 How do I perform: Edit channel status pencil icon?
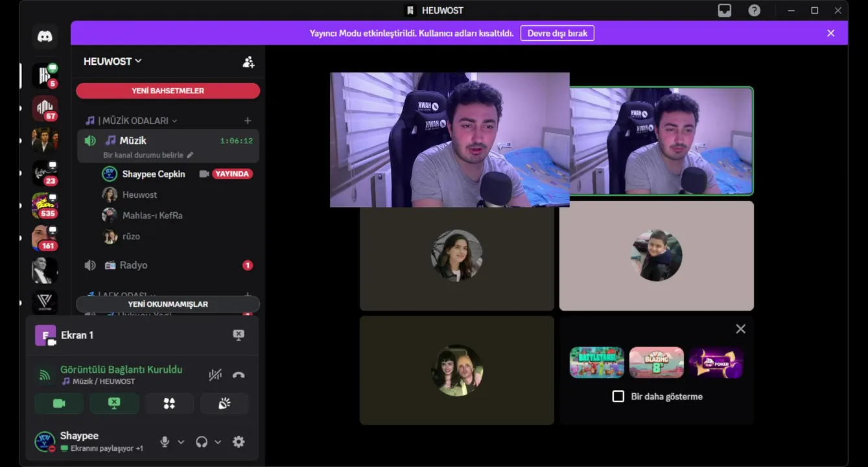click(x=190, y=155)
